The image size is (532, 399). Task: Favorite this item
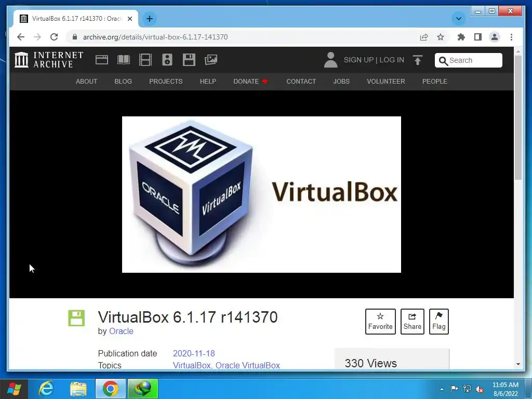point(380,321)
